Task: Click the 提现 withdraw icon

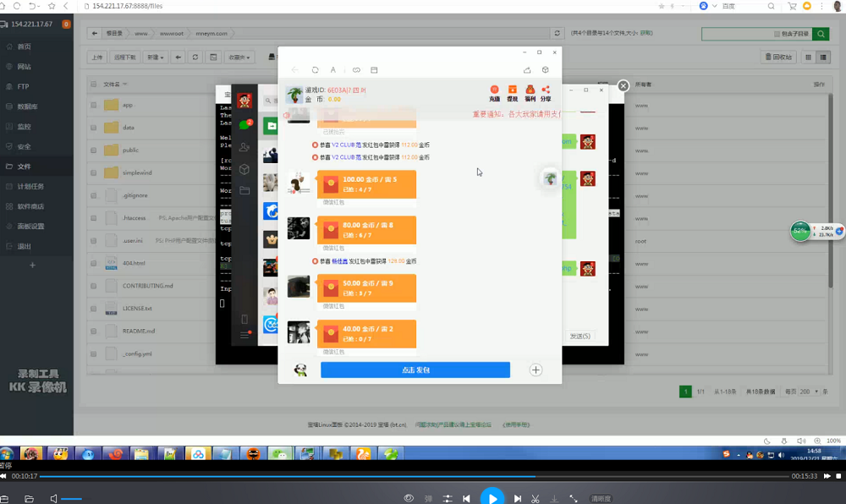Action: pos(512,90)
